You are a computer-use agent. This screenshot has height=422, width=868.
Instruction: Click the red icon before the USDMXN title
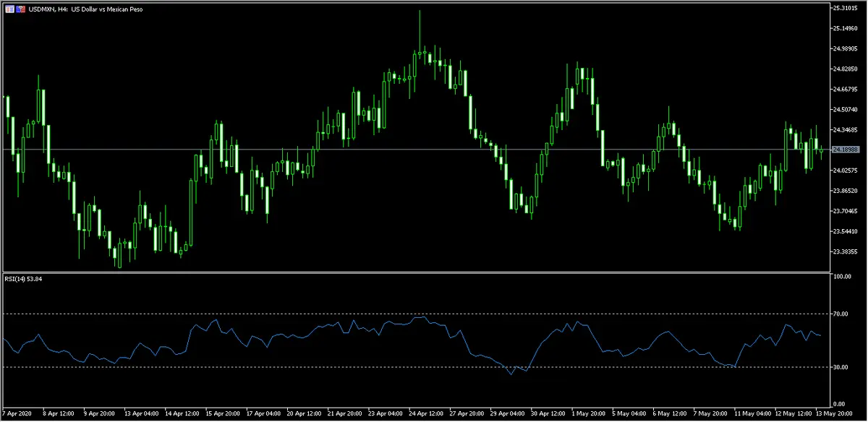click(x=20, y=8)
